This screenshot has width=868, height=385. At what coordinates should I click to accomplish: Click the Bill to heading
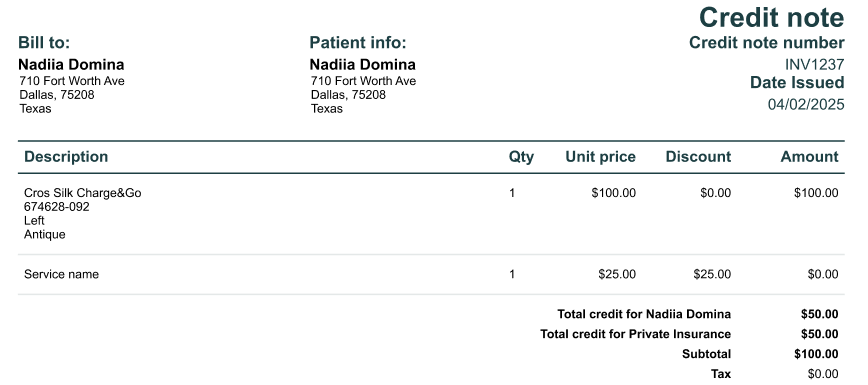[44, 42]
